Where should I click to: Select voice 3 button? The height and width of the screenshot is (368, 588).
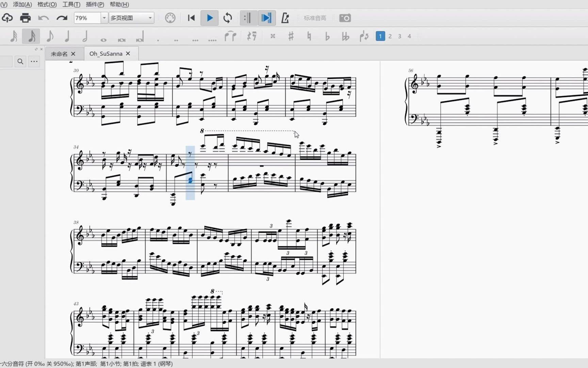(399, 36)
